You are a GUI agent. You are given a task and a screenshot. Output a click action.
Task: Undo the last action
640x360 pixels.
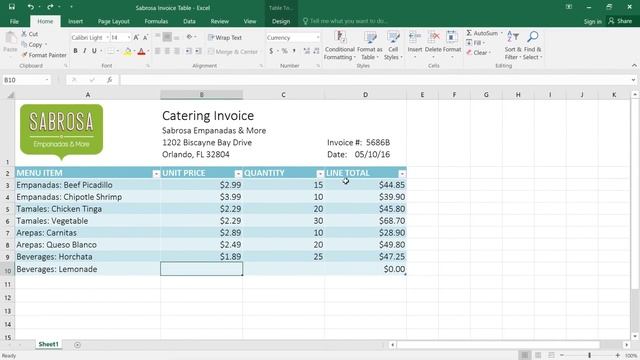(31, 7)
